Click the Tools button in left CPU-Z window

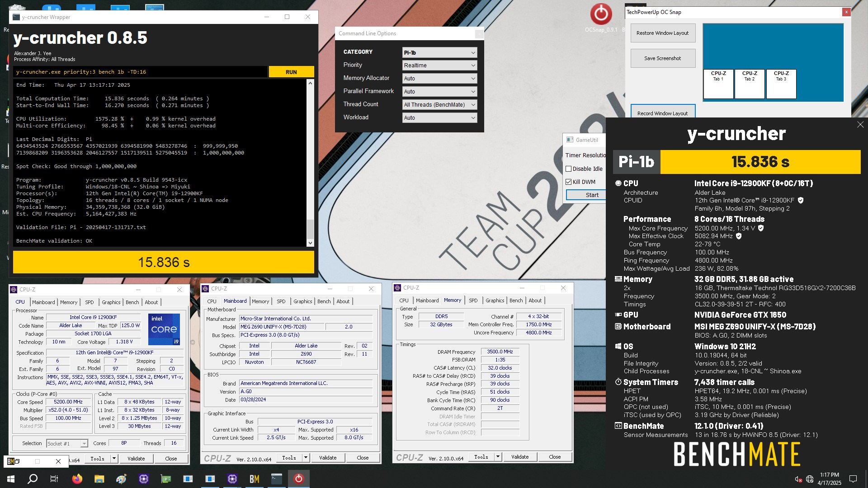tap(97, 459)
